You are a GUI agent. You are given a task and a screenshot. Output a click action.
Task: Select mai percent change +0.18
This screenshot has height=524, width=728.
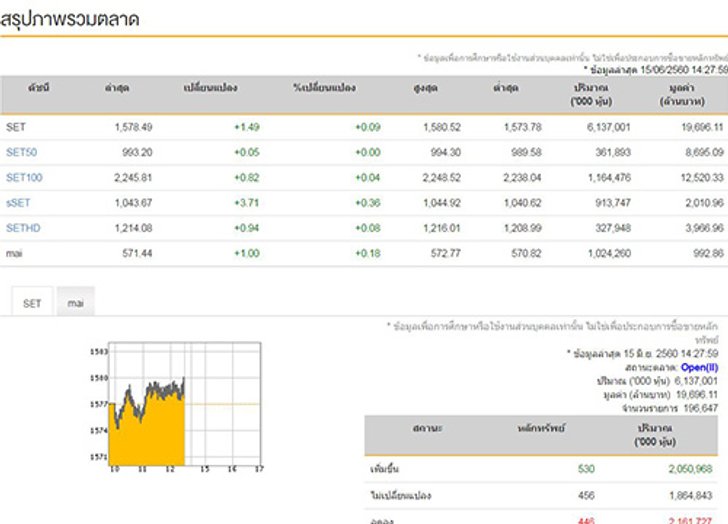tap(368, 253)
